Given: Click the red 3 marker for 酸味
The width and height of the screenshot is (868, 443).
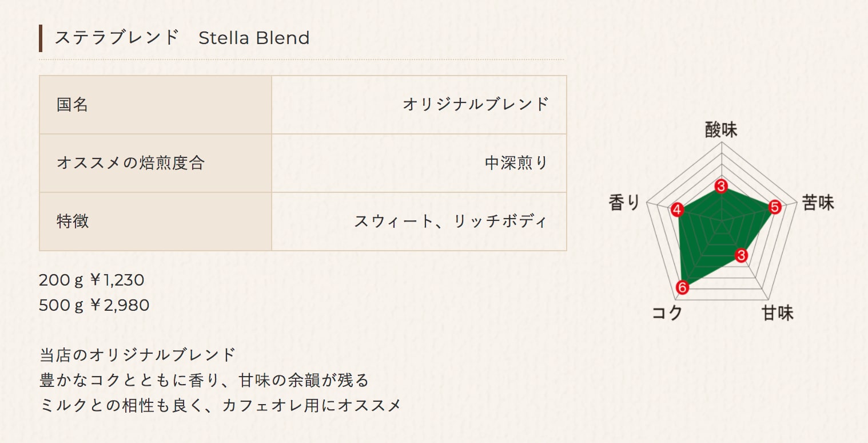Looking at the screenshot, I should point(721,186).
